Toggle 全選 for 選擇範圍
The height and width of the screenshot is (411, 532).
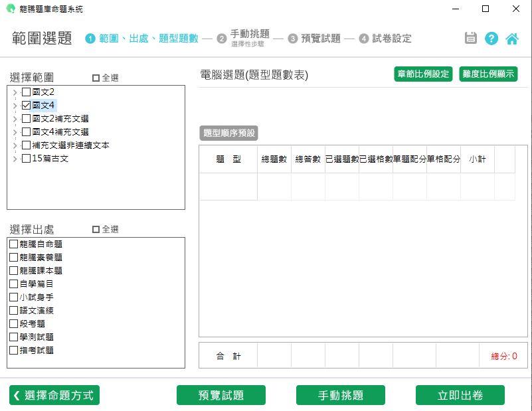96,78
